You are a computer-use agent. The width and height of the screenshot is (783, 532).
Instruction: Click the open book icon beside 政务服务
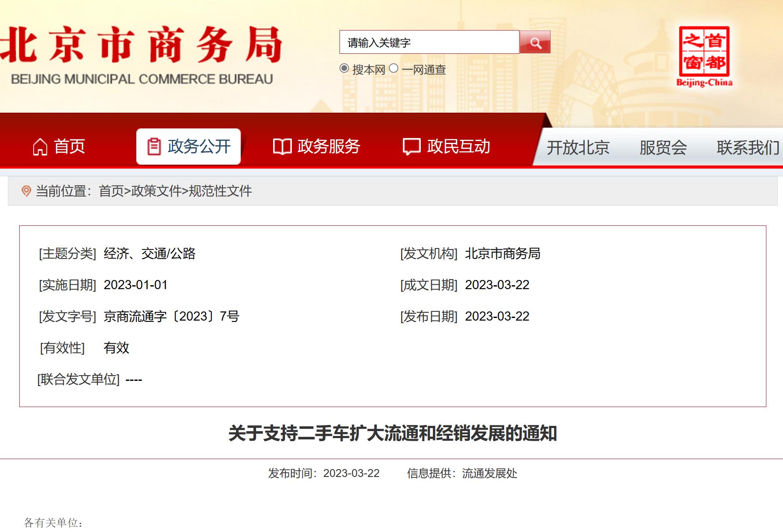[282, 147]
